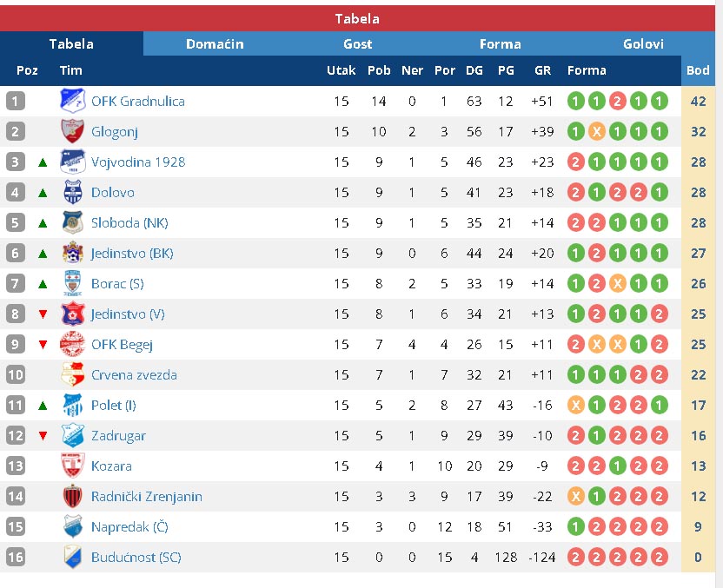The image size is (723, 588).
Task: Sort the table by Bod column header
Action: click(x=698, y=70)
